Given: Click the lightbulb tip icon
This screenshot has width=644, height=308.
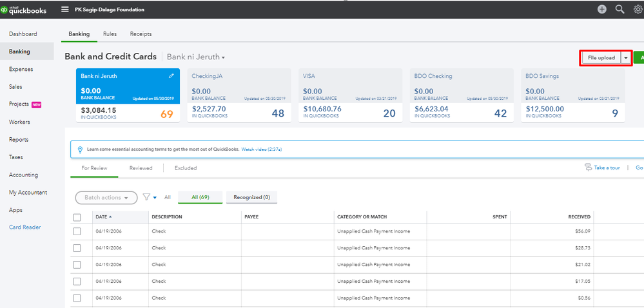Looking at the screenshot, I should tap(80, 149).
